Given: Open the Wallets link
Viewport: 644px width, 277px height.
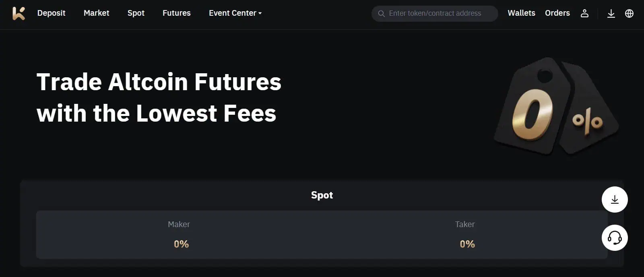Looking at the screenshot, I should coord(521,13).
